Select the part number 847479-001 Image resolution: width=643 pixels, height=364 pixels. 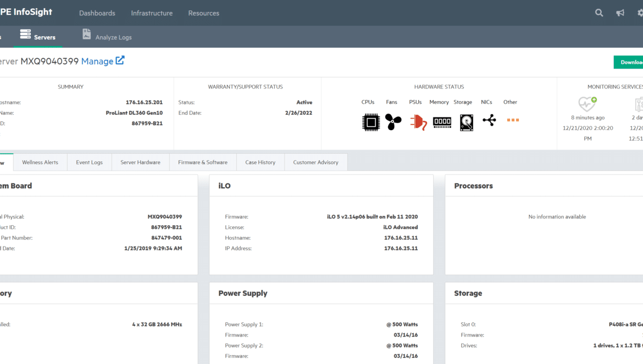tap(167, 238)
